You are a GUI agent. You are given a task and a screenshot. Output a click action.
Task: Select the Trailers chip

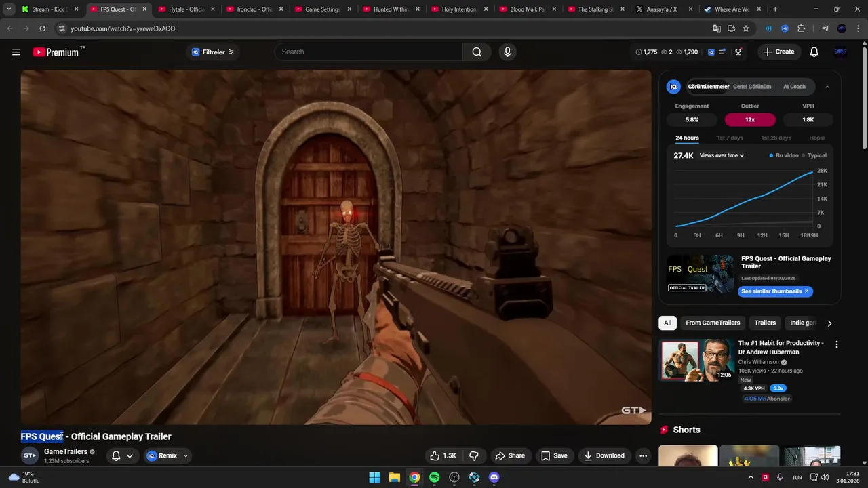[765, 323]
